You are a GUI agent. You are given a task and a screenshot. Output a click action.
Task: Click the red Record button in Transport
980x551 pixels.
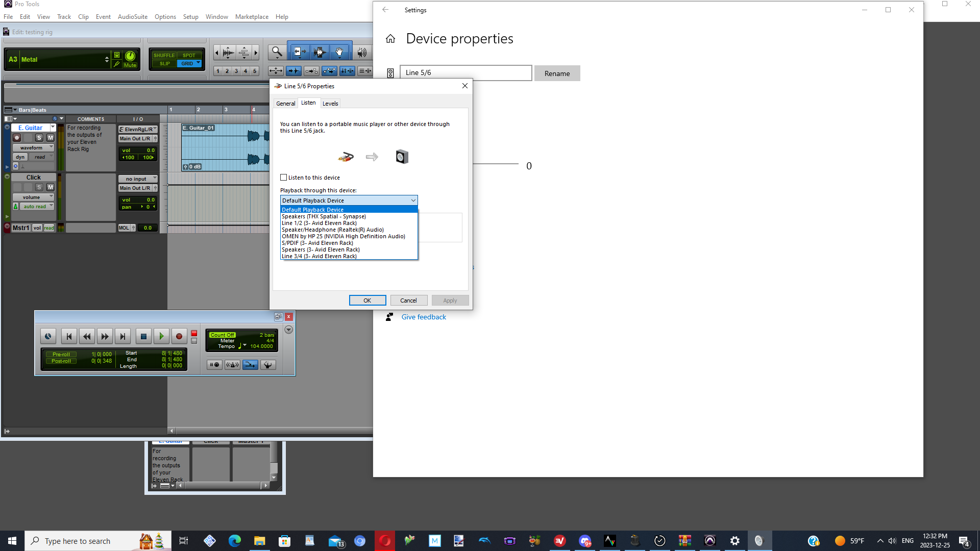tap(179, 336)
